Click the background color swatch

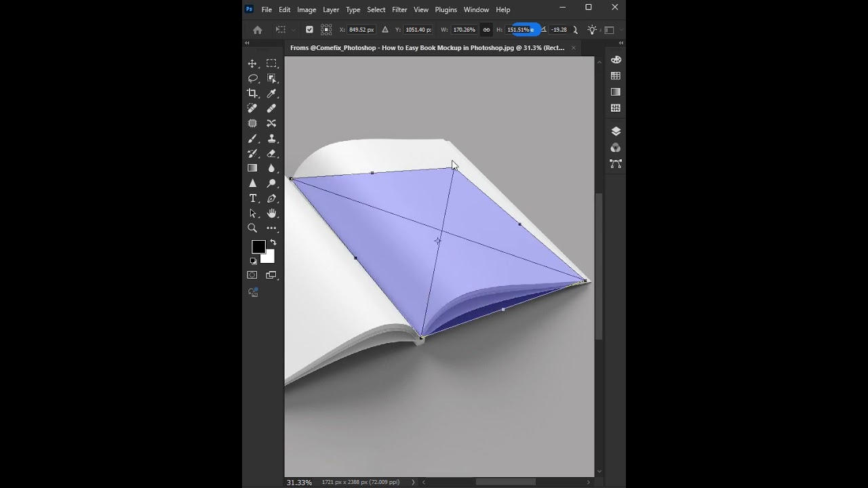(269, 258)
